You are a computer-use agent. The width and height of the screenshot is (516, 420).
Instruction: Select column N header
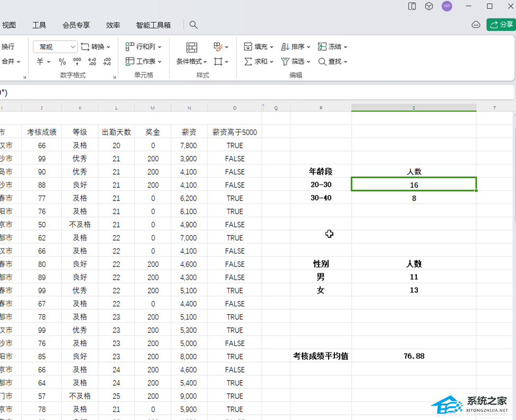(189, 108)
